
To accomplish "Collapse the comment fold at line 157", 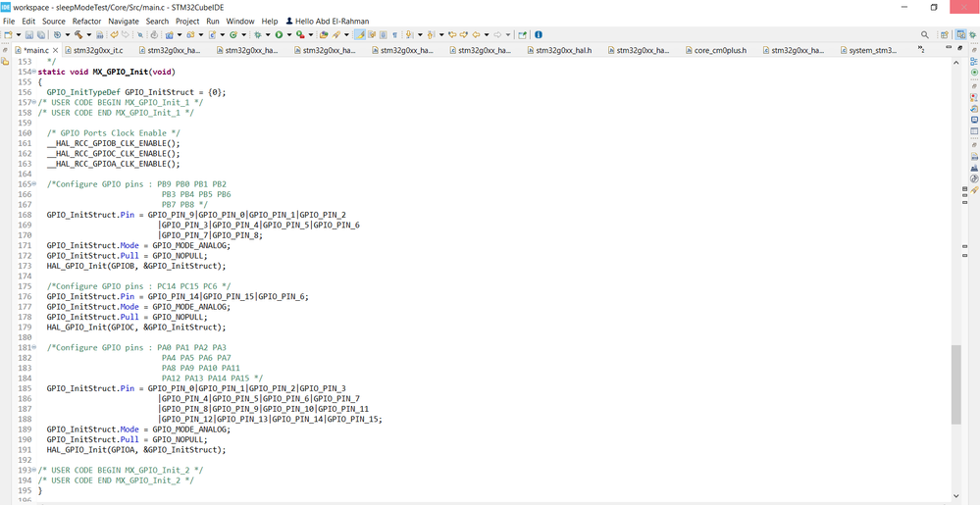I will 33,103.
